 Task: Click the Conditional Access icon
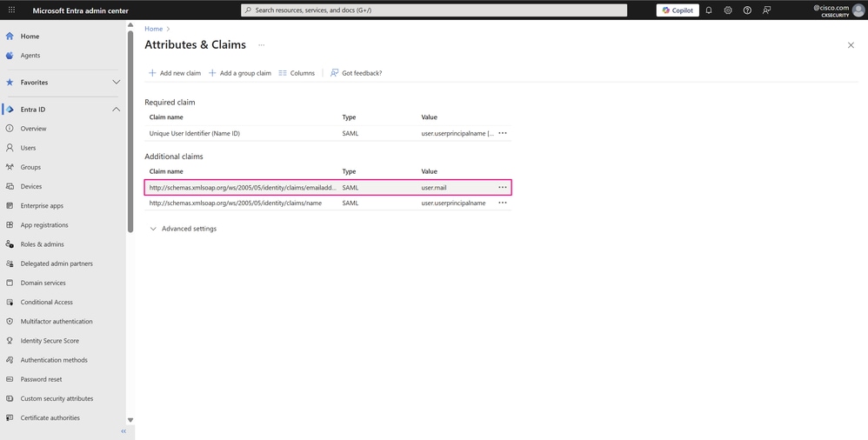click(x=10, y=303)
